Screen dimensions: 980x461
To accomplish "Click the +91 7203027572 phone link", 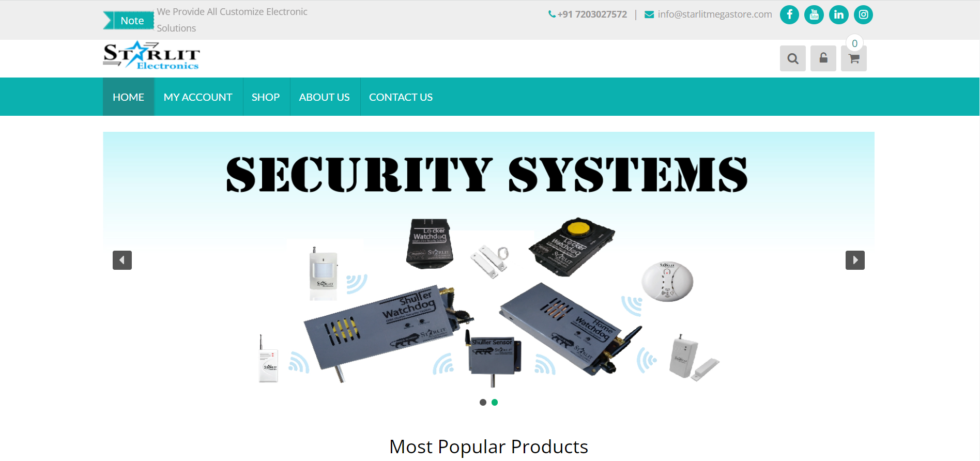I will 588,14.
